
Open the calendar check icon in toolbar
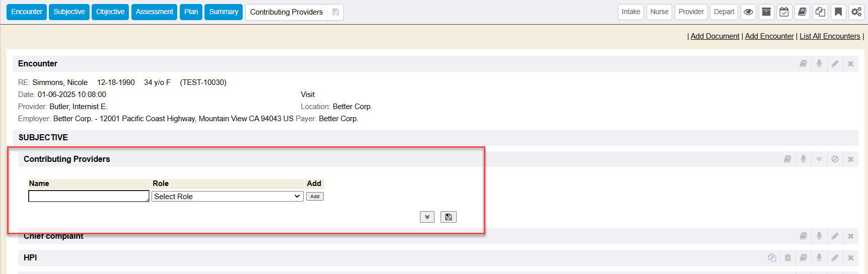[784, 12]
